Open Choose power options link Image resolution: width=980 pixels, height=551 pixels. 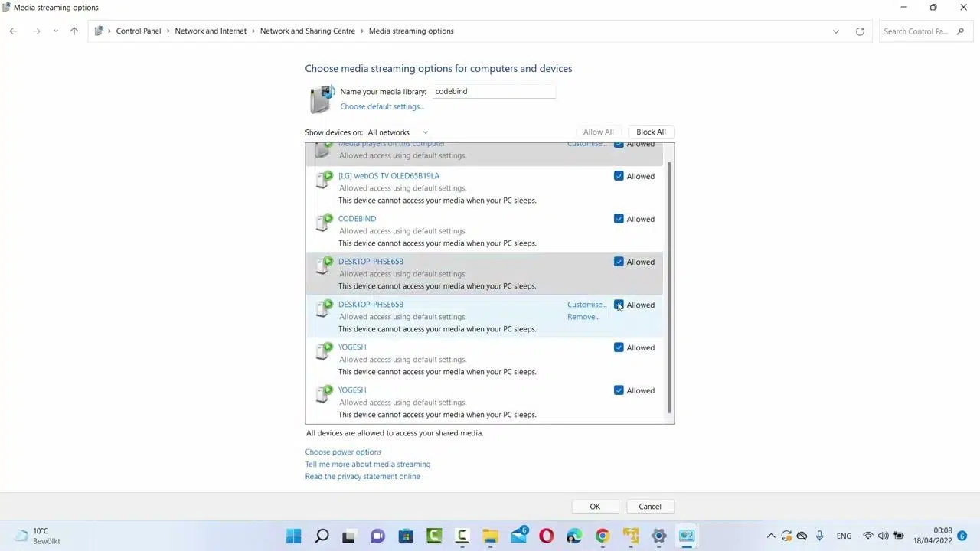tap(343, 452)
